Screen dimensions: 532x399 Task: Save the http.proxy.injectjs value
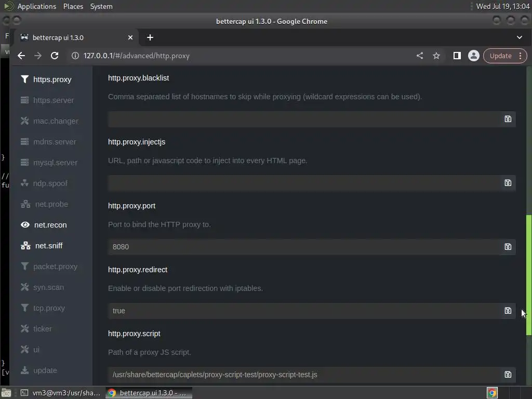pos(508,183)
